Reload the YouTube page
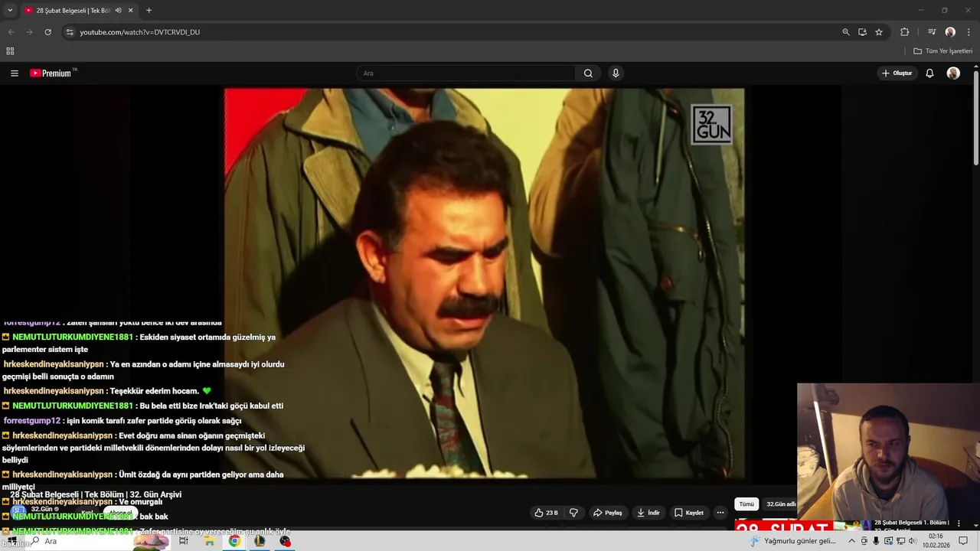The image size is (980, 551). (x=47, y=32)
